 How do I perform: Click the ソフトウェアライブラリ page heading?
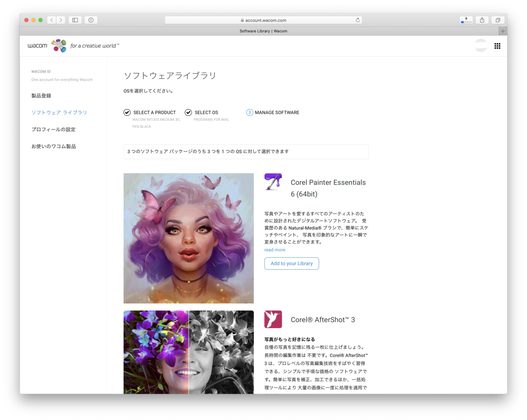[x=170, y=76]
